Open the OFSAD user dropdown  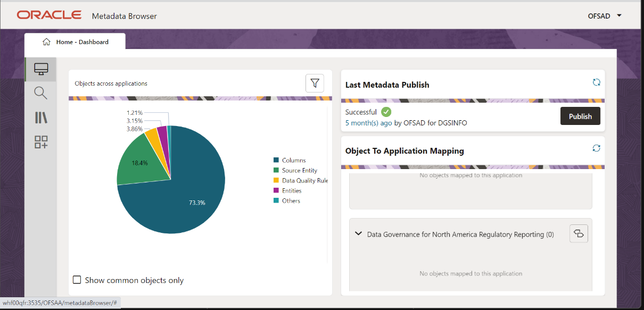[x=605, y=16]
